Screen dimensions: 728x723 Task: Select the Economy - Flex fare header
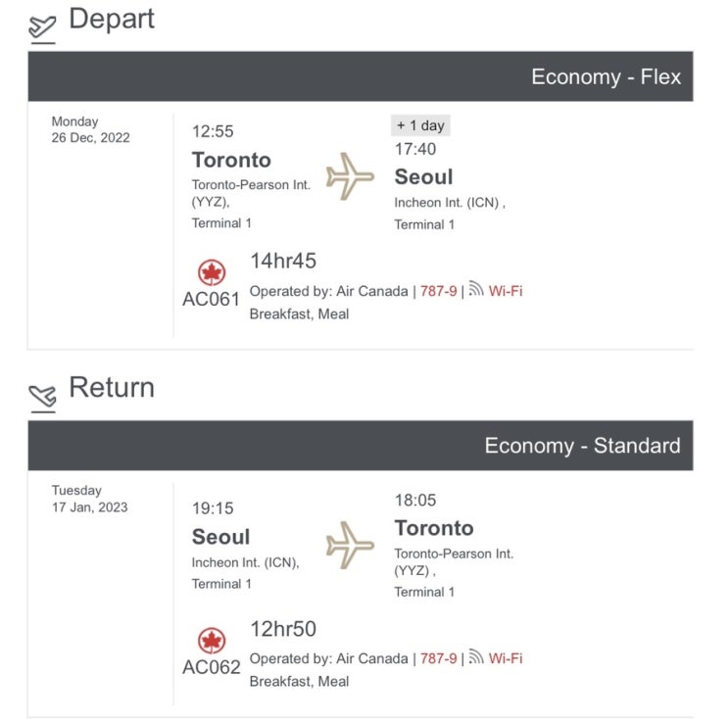pyautogui.click(x=606, y=76)
